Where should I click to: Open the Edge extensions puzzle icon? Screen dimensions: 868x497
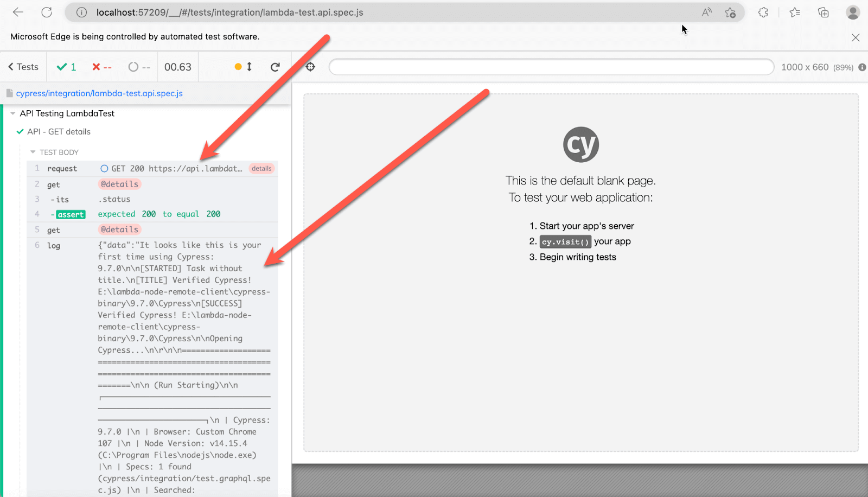click(763, 12)
